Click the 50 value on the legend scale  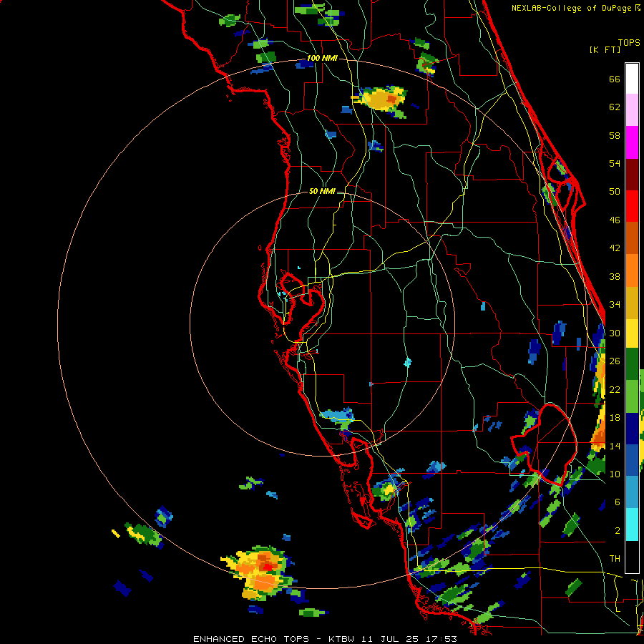615,192
